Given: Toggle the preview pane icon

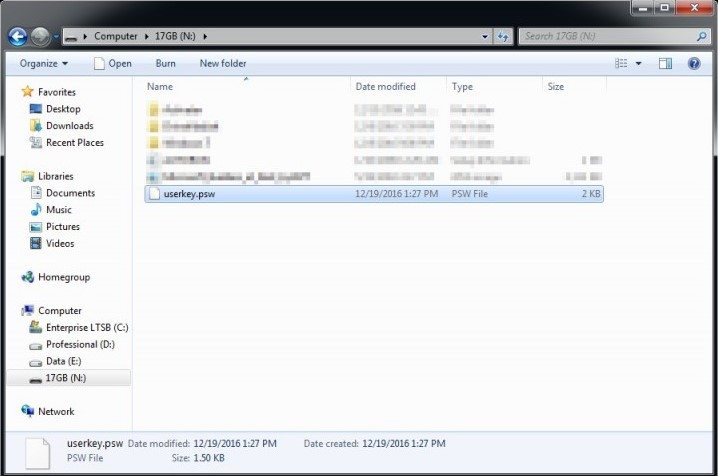Looking at the screenshot, I should click(665, 63).
